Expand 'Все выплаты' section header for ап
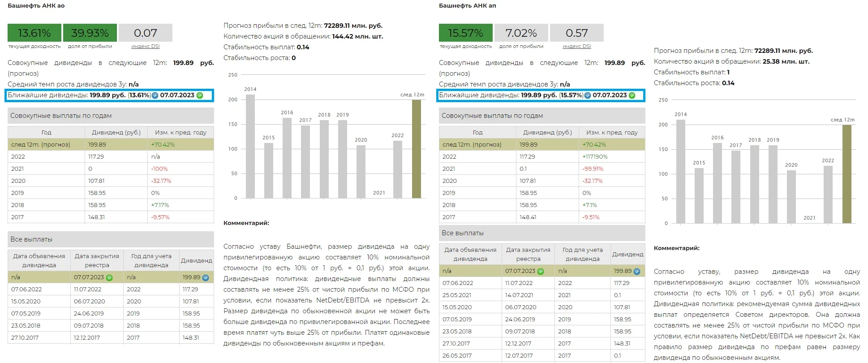Image resolution: width=868 pixels, height=363 pixels. [542, 233]
